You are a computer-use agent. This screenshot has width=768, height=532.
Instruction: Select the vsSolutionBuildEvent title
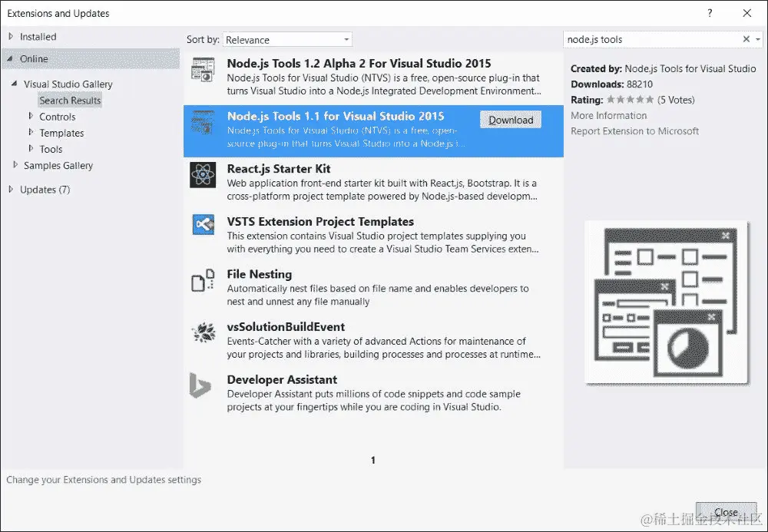[x=286, y=327]
